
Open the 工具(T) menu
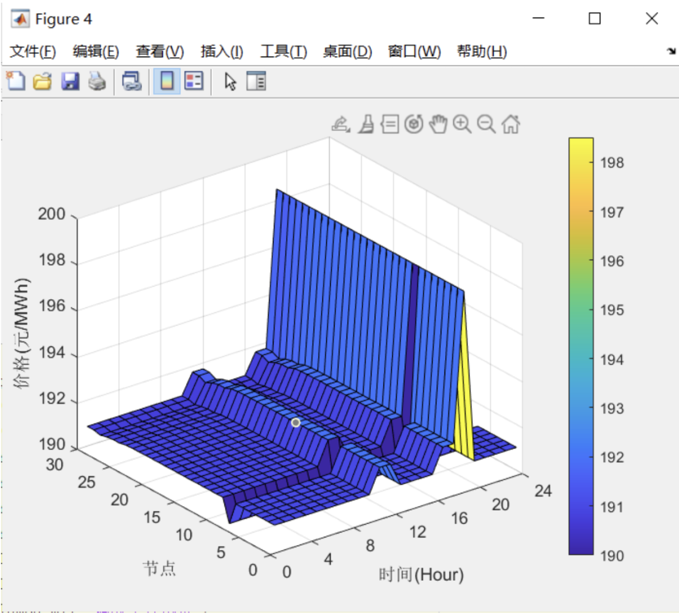pyautogui.click(x=284, y=52)
